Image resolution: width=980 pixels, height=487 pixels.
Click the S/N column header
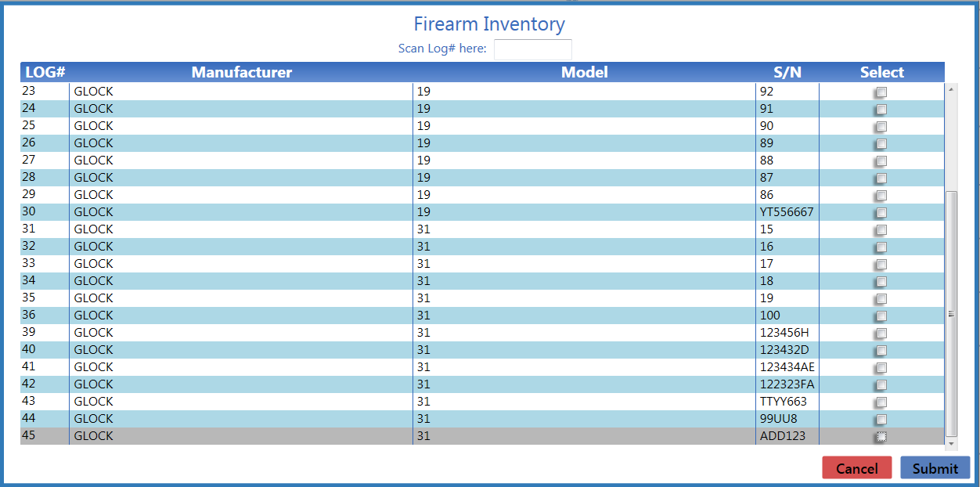(787, 72)
